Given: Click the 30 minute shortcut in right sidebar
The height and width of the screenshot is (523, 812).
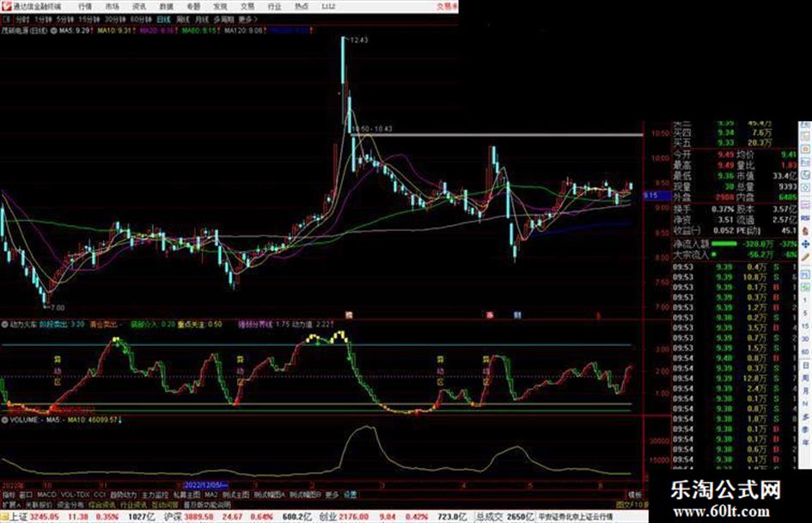Looking at the screenshot, I should click(805, 338).
